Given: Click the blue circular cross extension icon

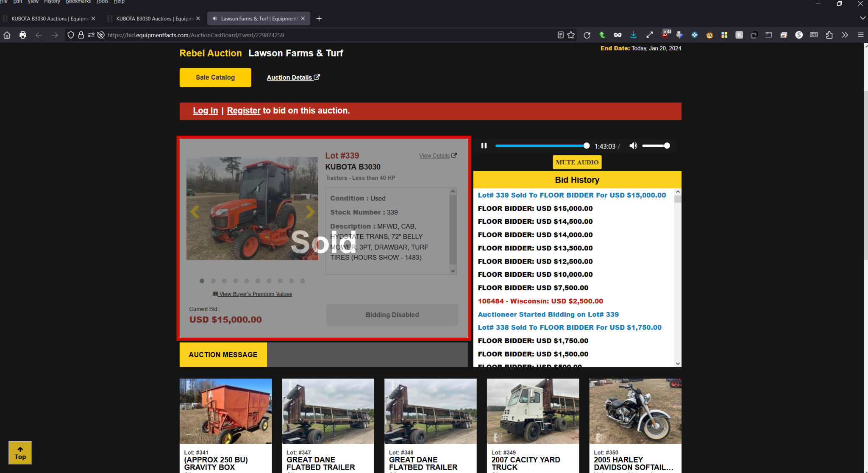Looking at the screenshot, I should [694, 35].
